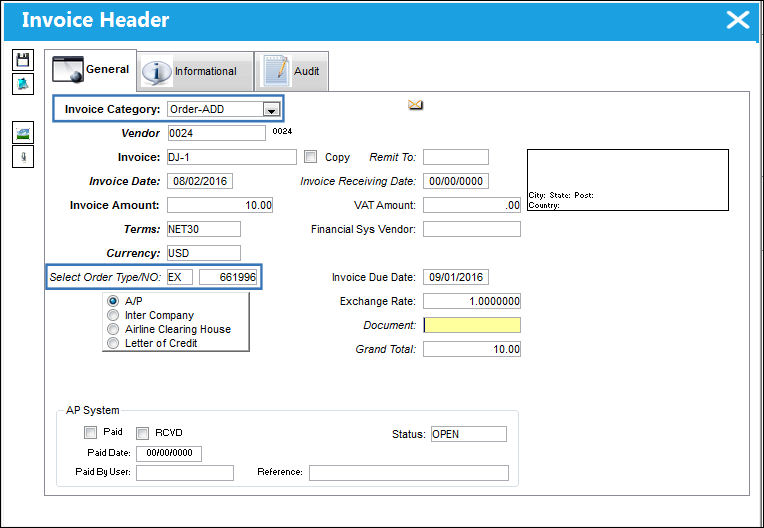Click the order type field EX
This screenshot has height=528, width=764.
[180, 277]
